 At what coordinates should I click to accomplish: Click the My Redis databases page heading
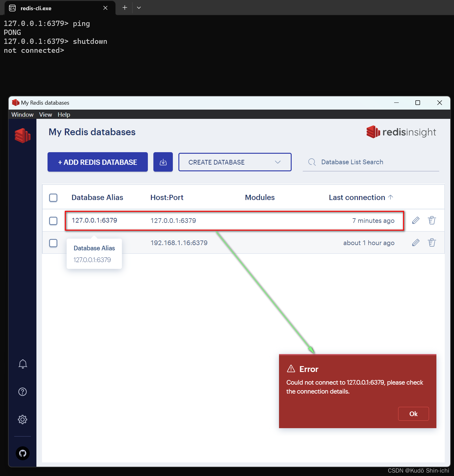pyautogui.click(x=92, y=132)
